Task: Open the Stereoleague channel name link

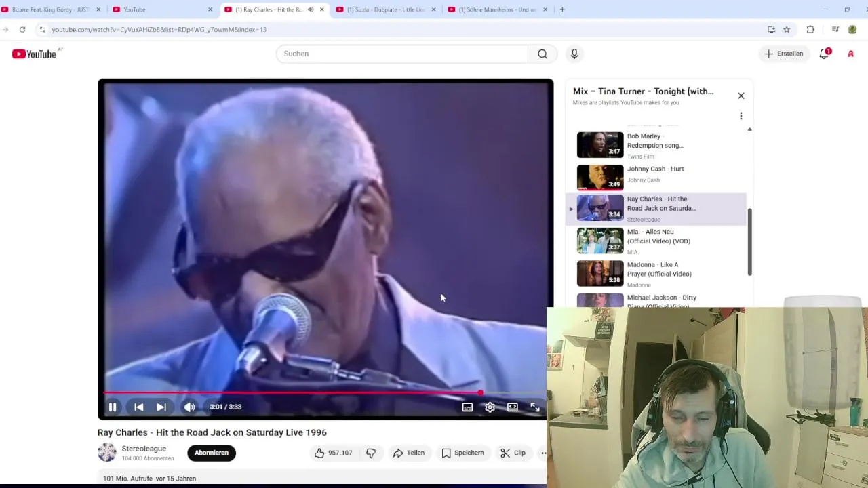Action: 144,449
